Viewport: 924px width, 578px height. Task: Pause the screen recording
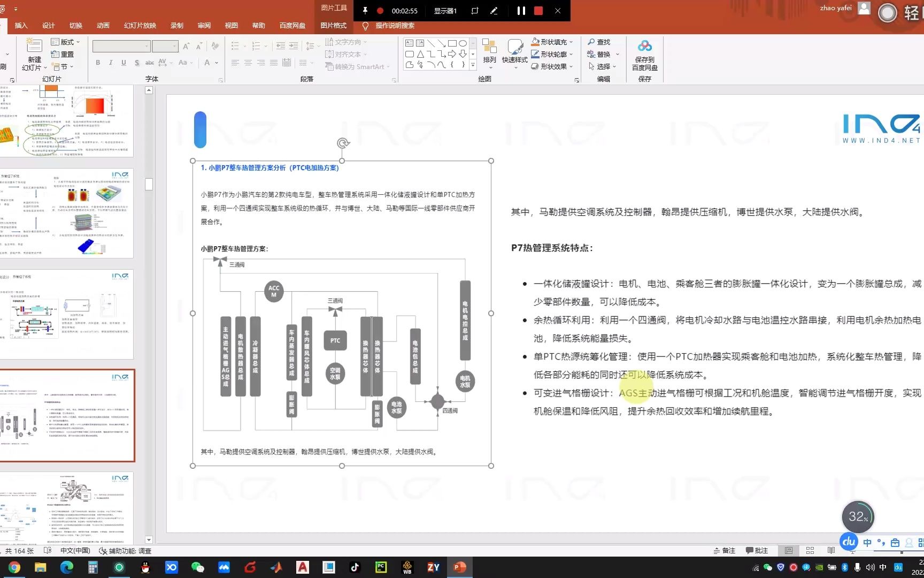[521, 11]
